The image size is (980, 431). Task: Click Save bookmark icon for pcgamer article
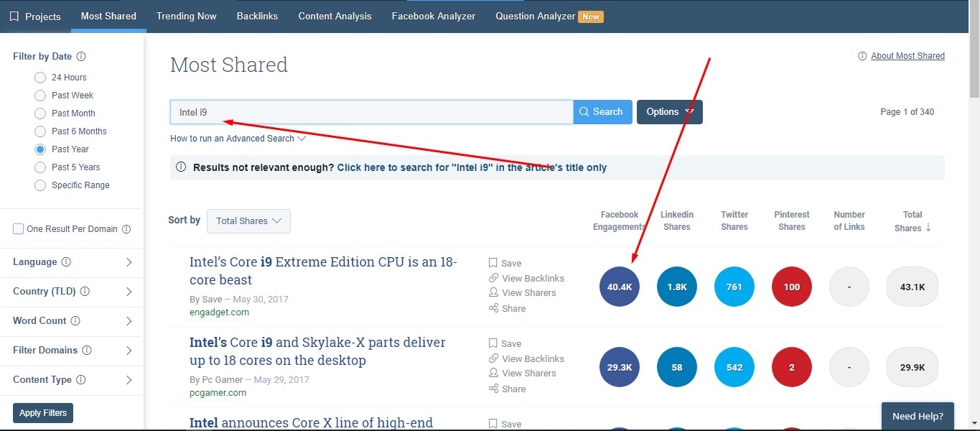[493, 343]
